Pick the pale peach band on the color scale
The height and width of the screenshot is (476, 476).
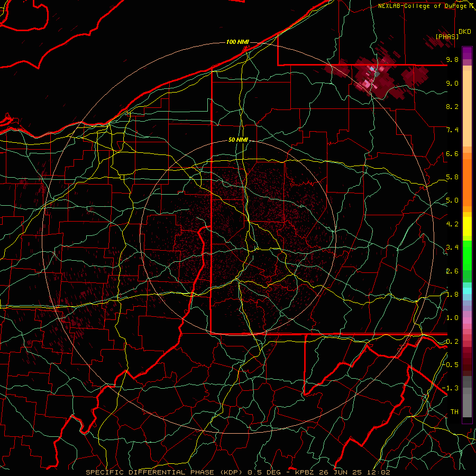pos(467,108)
